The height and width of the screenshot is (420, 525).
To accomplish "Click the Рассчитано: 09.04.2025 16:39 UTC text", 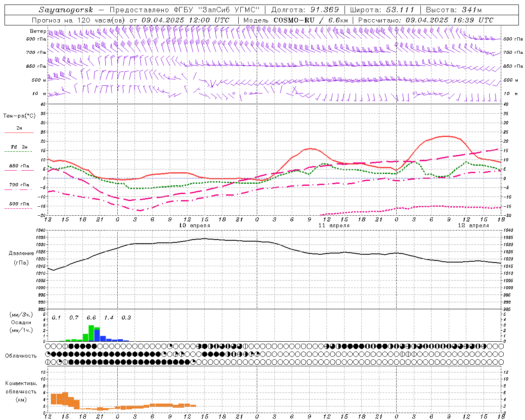I will (x=426, y=20).
